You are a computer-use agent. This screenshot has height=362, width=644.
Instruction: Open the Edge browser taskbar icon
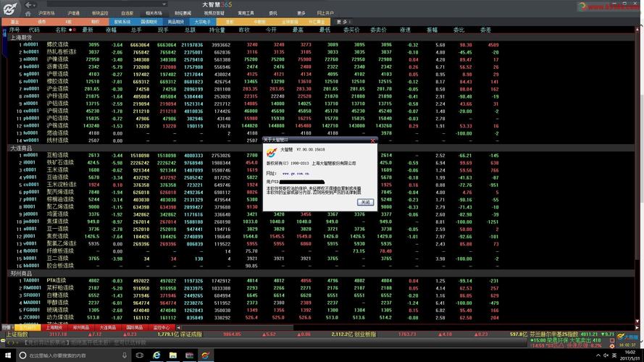pos(156,355)
